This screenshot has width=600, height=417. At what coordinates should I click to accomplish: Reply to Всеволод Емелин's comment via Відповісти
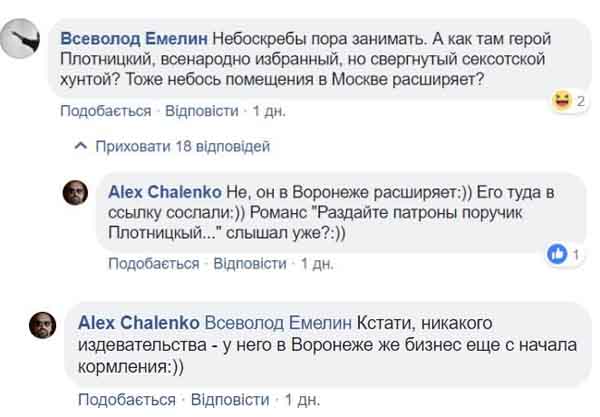click(x=202, y=108)
